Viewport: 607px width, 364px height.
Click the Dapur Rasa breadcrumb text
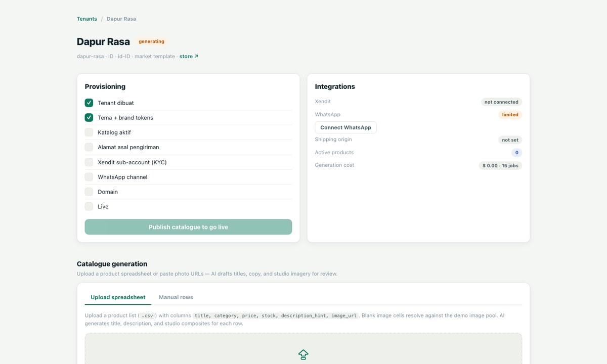point(121,19)
